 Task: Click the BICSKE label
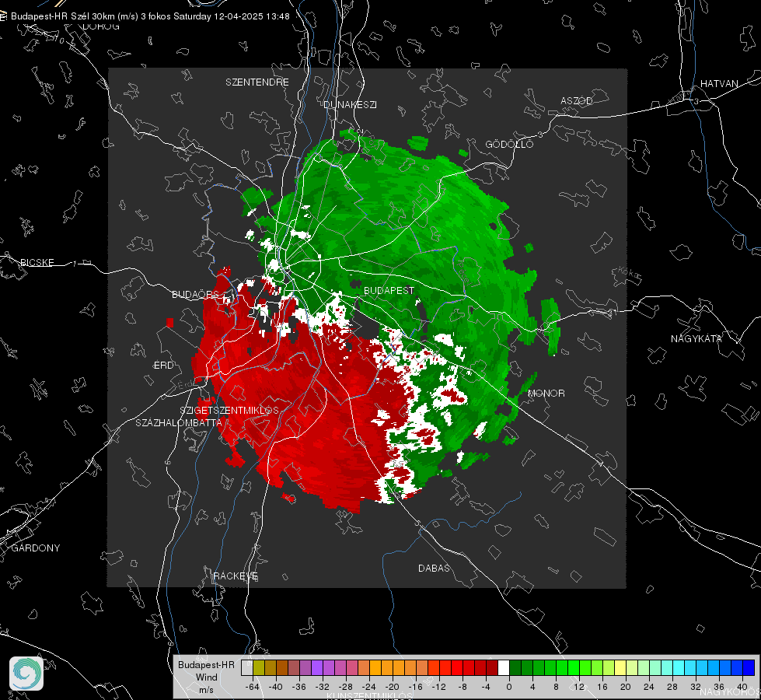pos(37,263)
